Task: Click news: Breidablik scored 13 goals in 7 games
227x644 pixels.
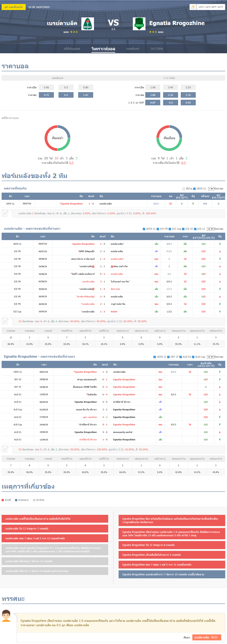Action: pos(55,528)
